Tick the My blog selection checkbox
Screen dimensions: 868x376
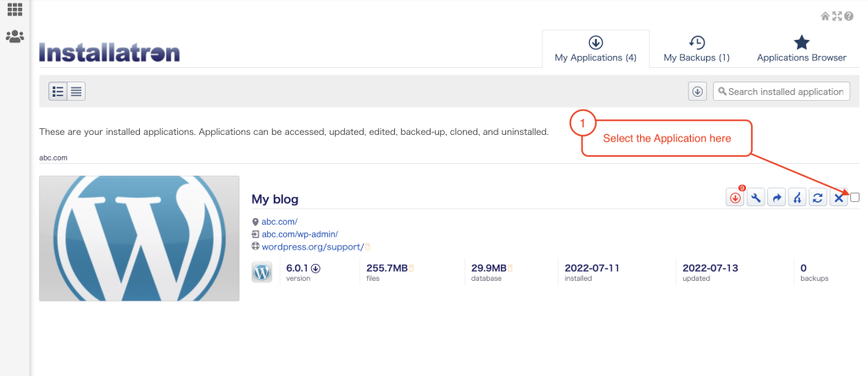point(854,198)
